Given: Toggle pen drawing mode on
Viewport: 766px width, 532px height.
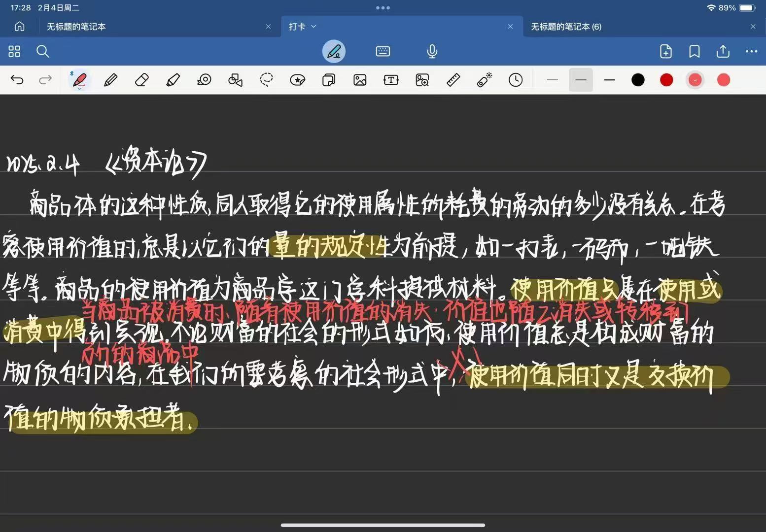Looking at the screenshot, I should (x=334, y=51).
